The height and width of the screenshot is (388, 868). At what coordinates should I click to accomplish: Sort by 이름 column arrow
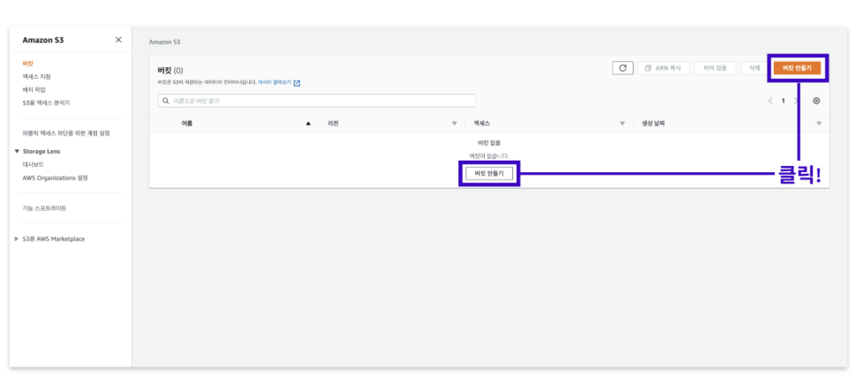tap(308, 124)
